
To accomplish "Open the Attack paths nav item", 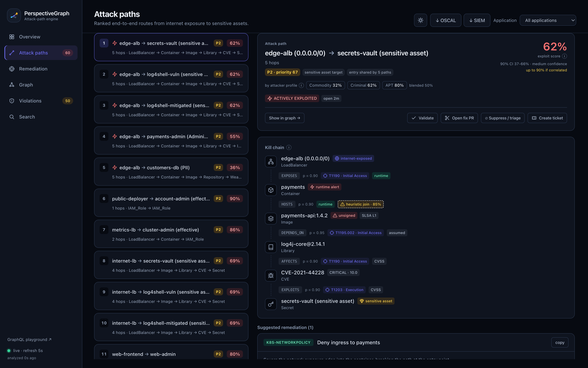I will coord(41,53).
